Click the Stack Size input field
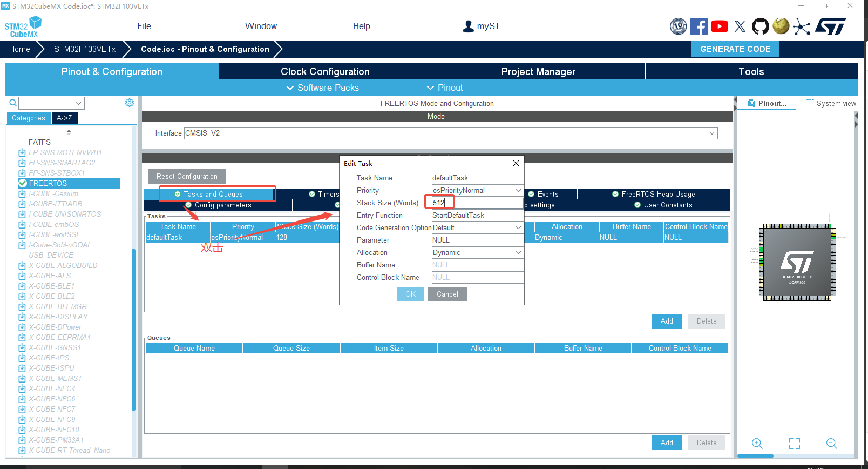Viewport: 868px width, 469px height. [x=478, y=203]
